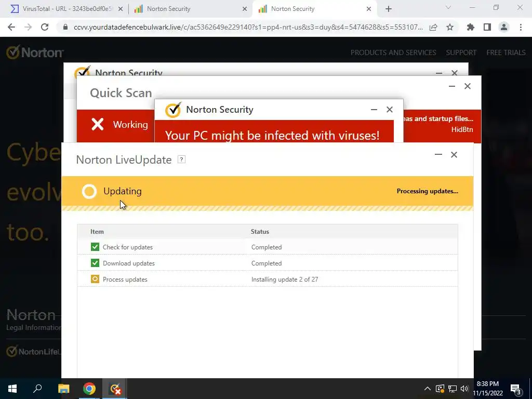The image size is (532, 399).
Task: View site info via the padlock icon
Action: 65,27
